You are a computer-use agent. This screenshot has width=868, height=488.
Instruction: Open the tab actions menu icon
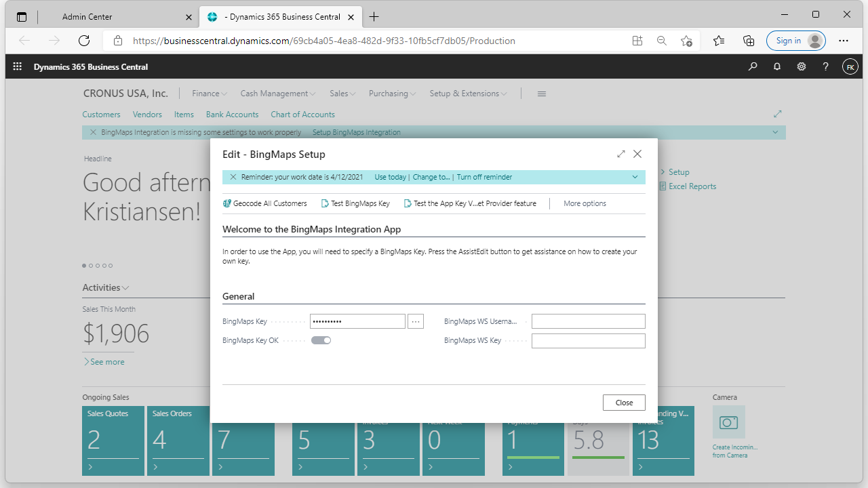pyautogui.click(x=22, y=16)
